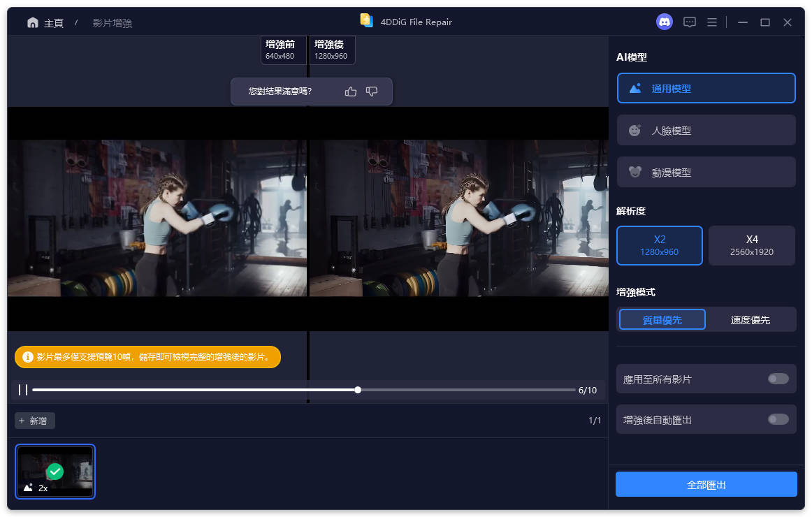Image resolution: width=812 pixels, height=517 pixels.
Task: Enable 增強後自動匯出 toggle
Action: (x=778, y=419)
